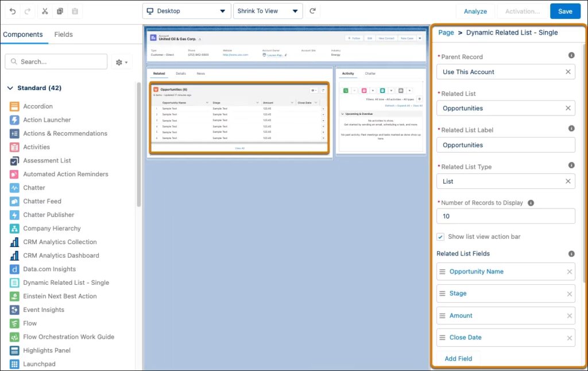Open the Details tab in canvas
The height and width of the screenshot is (371, 588).
click(x=181, y=74)
